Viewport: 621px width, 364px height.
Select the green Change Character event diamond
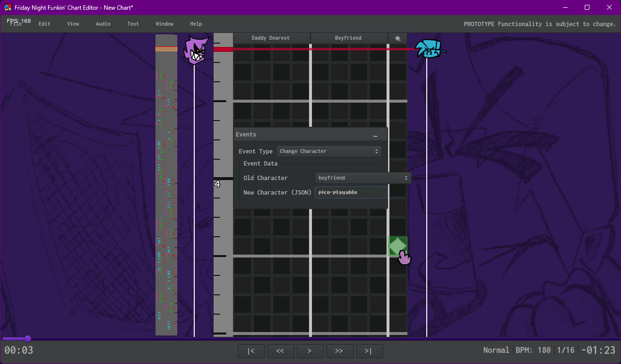tap(397, 246)
